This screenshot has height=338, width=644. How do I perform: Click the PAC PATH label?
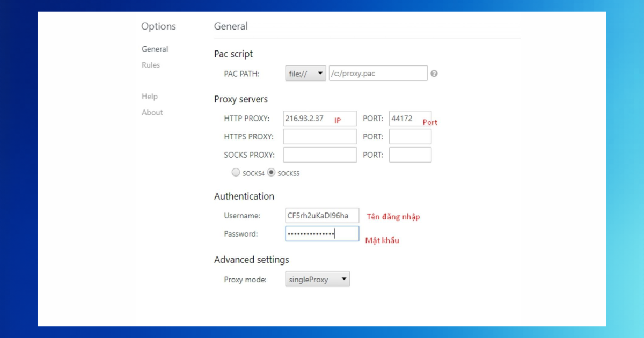(241, 74)
